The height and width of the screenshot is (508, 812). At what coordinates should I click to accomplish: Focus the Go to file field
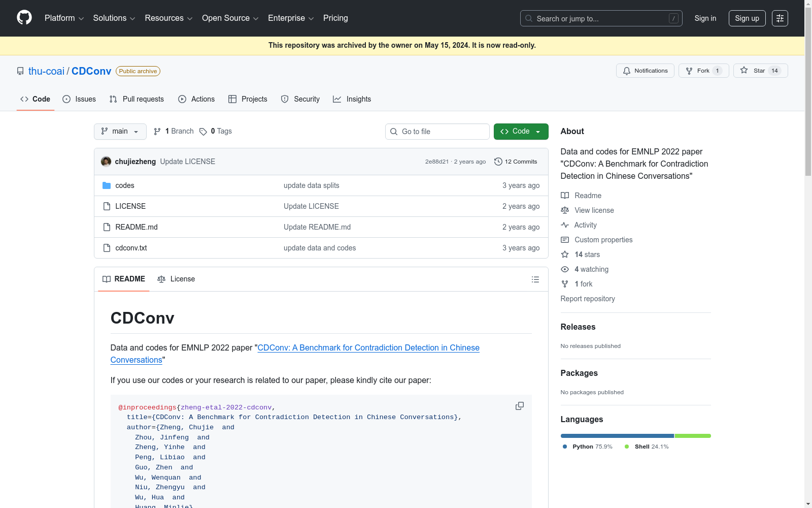(x=437, y=132)
